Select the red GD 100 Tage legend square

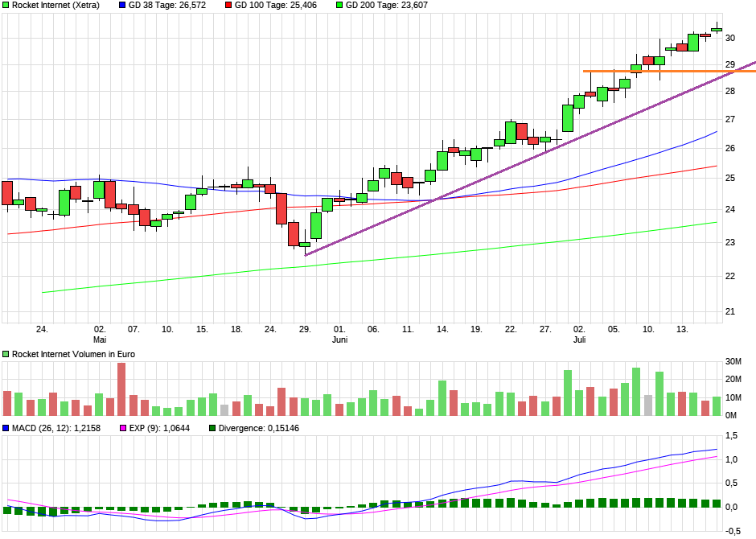point(229,6)
